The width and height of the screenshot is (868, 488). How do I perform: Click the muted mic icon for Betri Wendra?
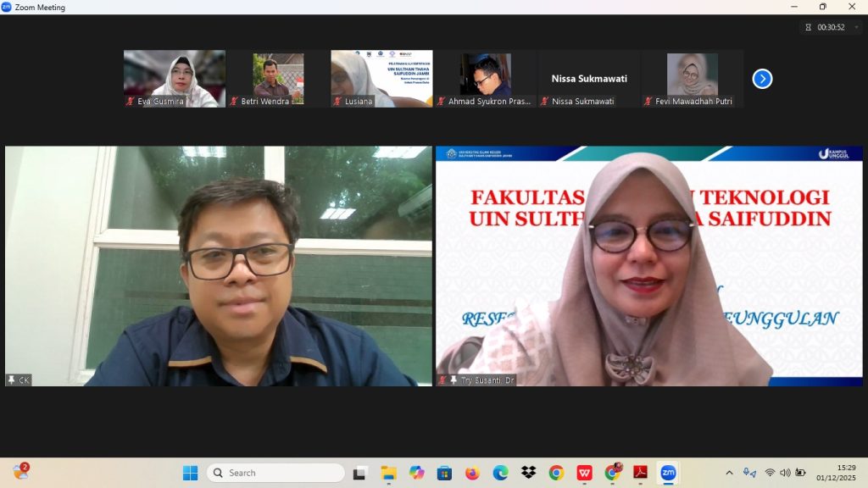(234, 101)
